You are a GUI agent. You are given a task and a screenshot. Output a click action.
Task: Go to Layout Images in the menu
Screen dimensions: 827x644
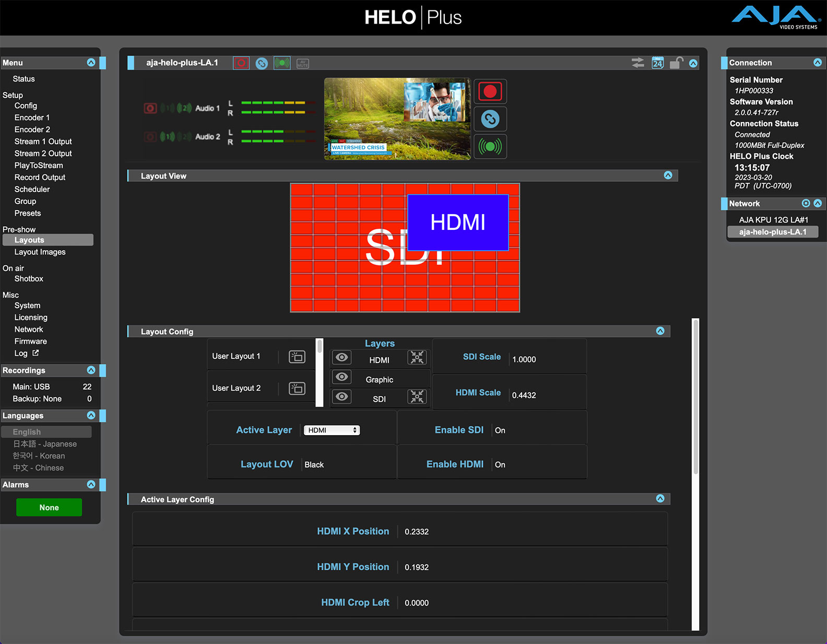point(40,252)
